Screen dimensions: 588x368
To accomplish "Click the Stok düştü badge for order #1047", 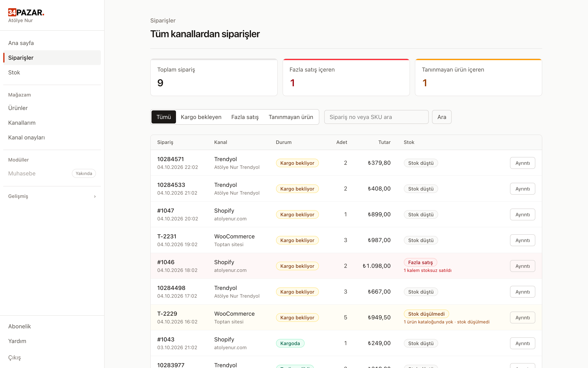I will pyautogui.click(x=421, y=215).
